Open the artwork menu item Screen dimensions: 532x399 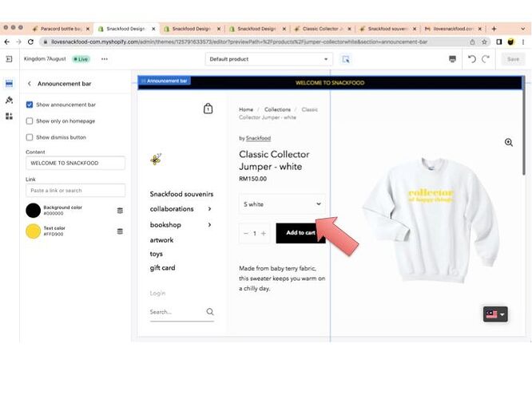pos(161,240)
